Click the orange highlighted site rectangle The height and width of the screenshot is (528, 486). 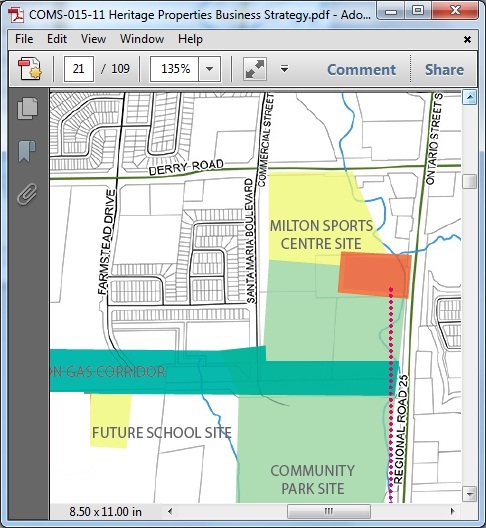tap(375, 275)
